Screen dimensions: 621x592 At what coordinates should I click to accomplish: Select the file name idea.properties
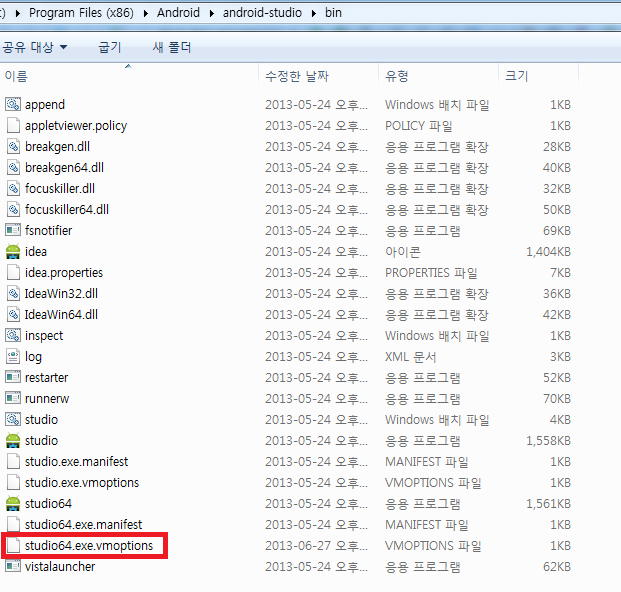coord(64,273)
